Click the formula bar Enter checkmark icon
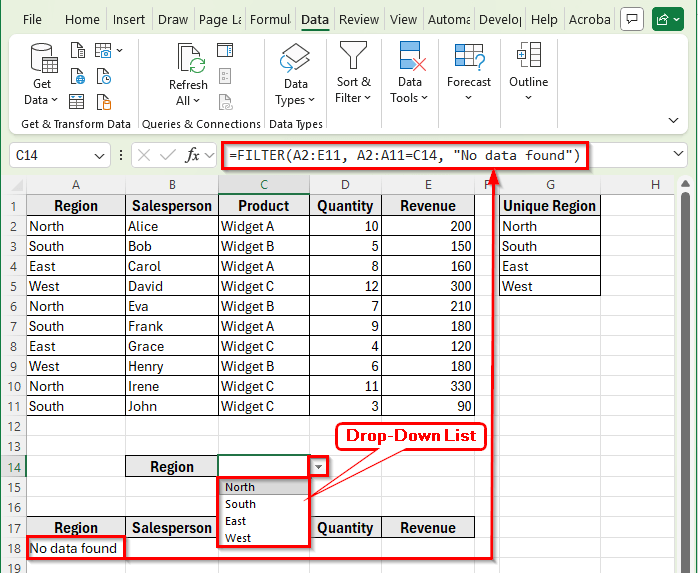Screen dimensions: 698x573 (168, 155)
